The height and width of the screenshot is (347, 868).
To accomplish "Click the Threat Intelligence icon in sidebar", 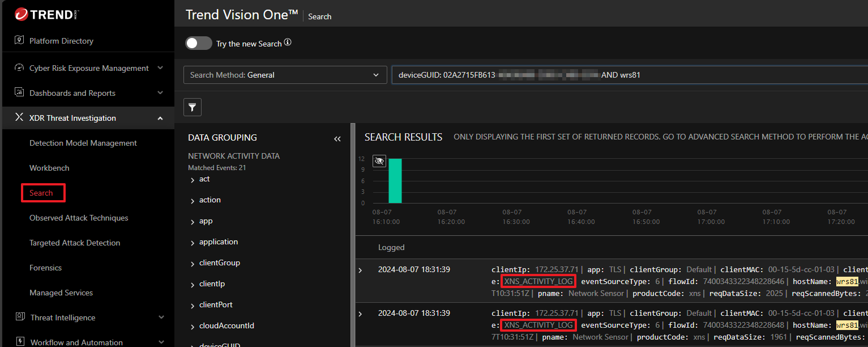I will tap(19, 318).
